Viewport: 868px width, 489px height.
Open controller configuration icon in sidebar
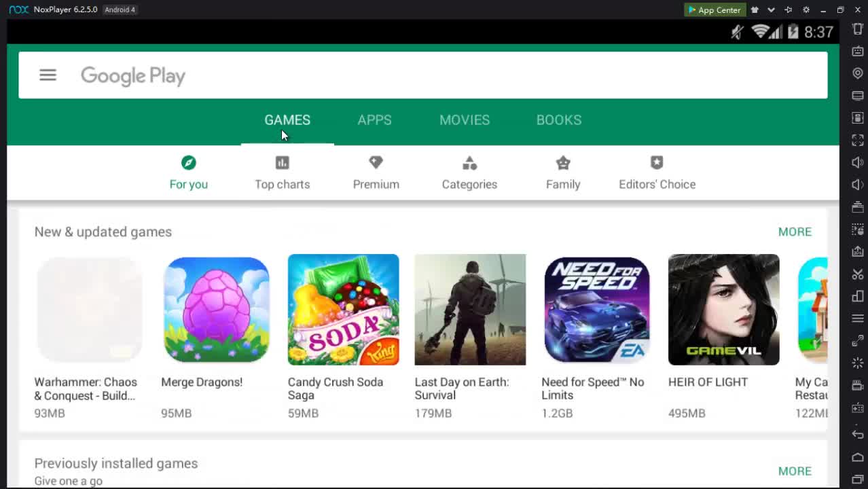pos(858,408)
